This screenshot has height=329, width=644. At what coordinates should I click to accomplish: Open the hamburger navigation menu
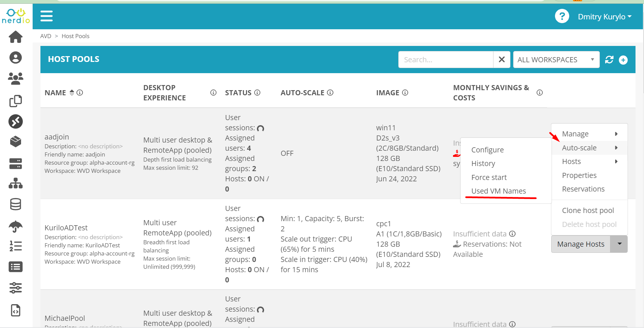(x=47, y=16)
